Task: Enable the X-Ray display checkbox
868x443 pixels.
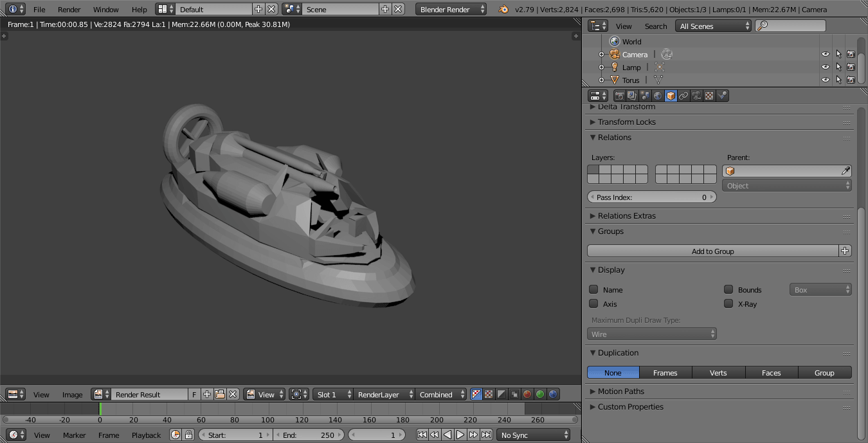Action: (x=728, y=304)
